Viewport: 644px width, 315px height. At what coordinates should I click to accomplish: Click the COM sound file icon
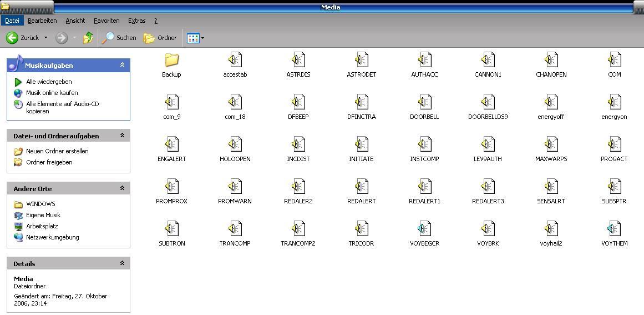pyautogui.click(x=615, y=60)
